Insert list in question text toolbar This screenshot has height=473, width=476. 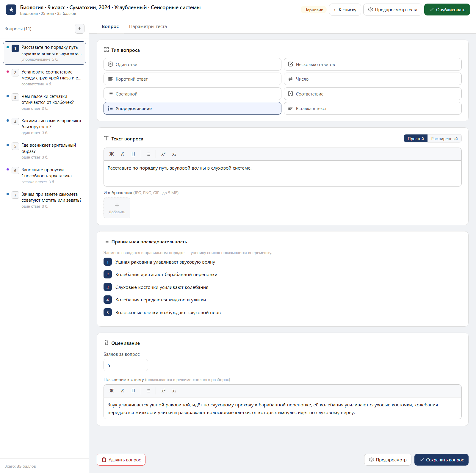click(x=148, y=154)
